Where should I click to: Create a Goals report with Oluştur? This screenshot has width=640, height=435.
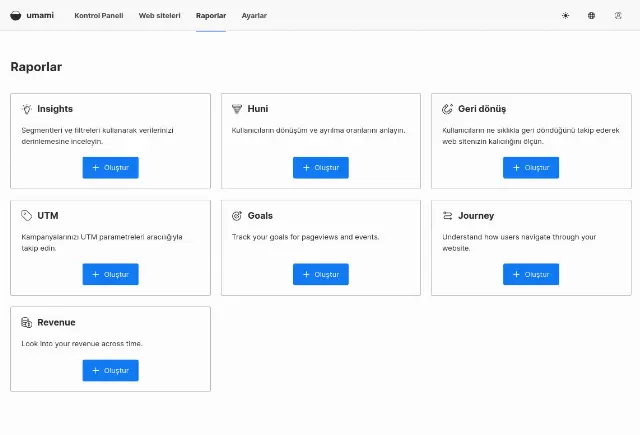(x=321, y=274)
